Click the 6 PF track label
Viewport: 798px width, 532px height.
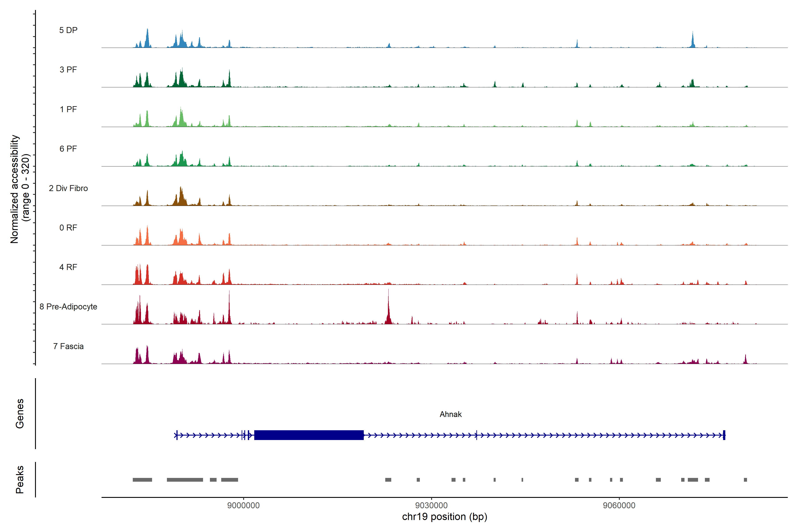click(x=68, y=149)
